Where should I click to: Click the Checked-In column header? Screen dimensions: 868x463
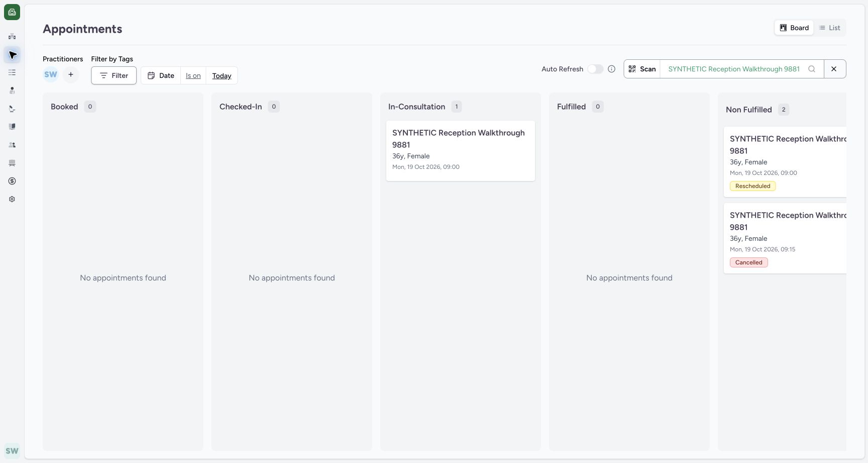click(241, 107)
